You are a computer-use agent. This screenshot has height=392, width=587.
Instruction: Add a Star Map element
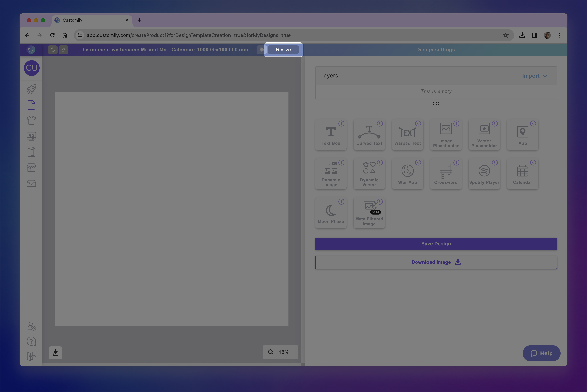(407, 174)
